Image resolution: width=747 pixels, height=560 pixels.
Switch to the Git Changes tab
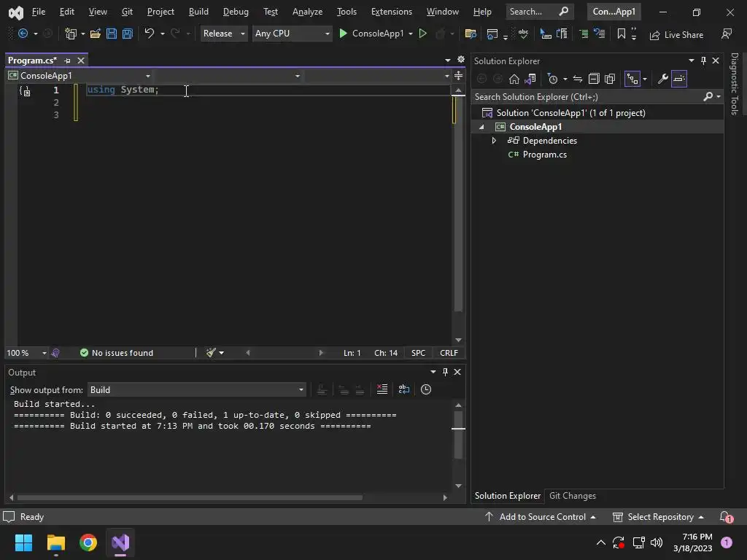coord(572,496)
